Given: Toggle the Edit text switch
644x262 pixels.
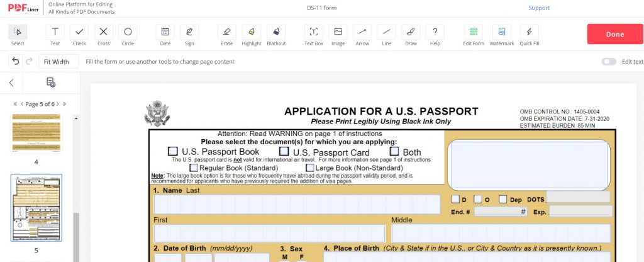Looking at the screenshot, I should [x=609, y=62].
